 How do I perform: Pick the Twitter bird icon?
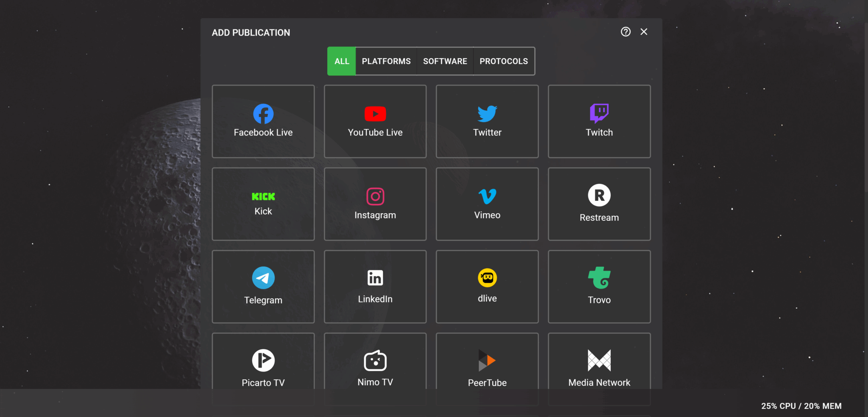487,114
